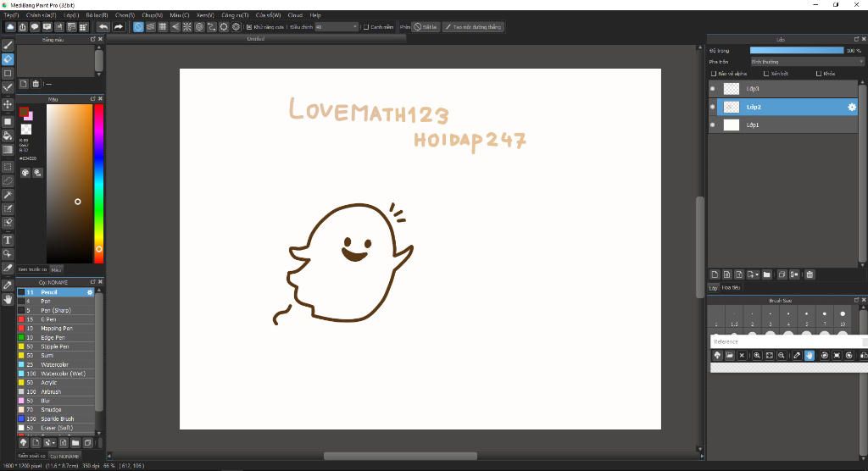Select the Brush tool in left toolbar
The width and height of the screenshot is (868, 471).
click(8, 45)
